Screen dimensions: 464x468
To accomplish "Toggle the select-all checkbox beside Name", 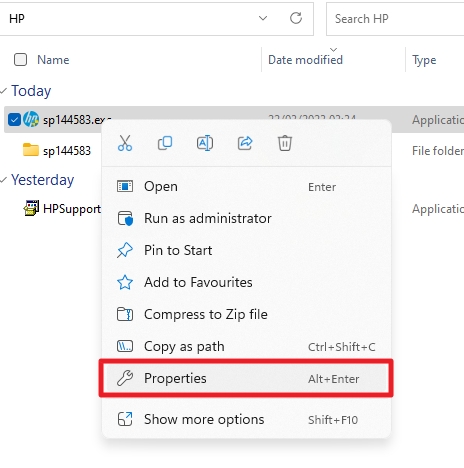I will 20,60.
